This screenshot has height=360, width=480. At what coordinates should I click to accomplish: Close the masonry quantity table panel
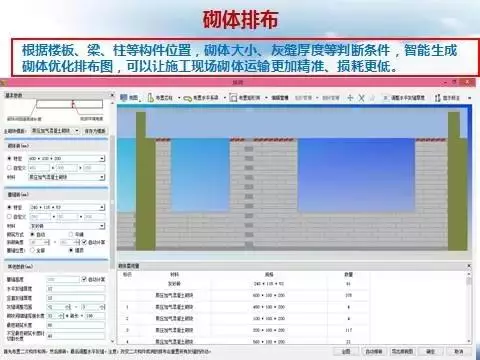tap(469, 266)
